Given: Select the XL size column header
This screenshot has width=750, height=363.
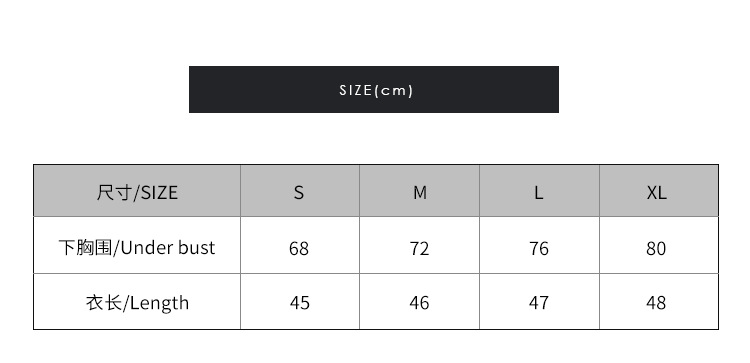Looking at the screenshot, I should [659, 191].
